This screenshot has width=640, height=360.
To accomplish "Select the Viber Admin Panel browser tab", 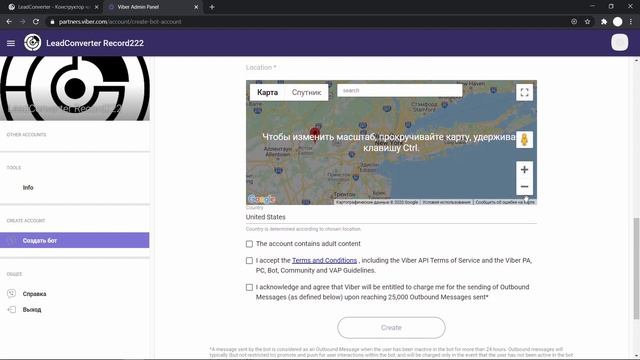I will click(153, 7).
